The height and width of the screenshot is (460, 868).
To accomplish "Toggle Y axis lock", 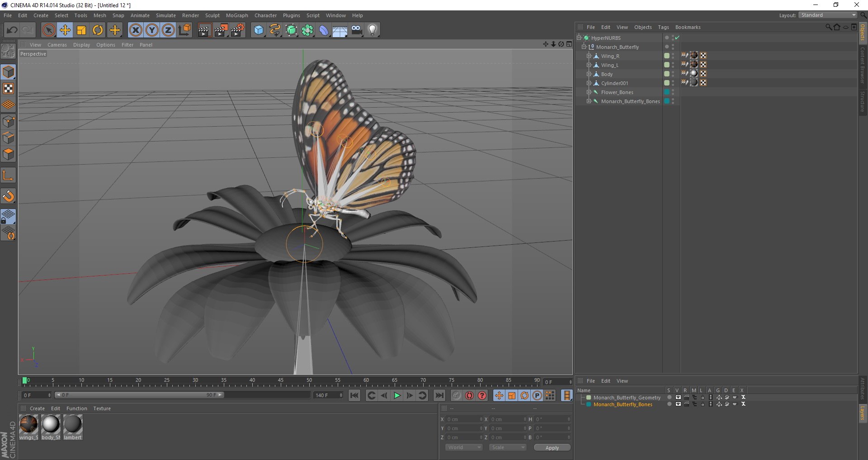I will click(152, 30).
